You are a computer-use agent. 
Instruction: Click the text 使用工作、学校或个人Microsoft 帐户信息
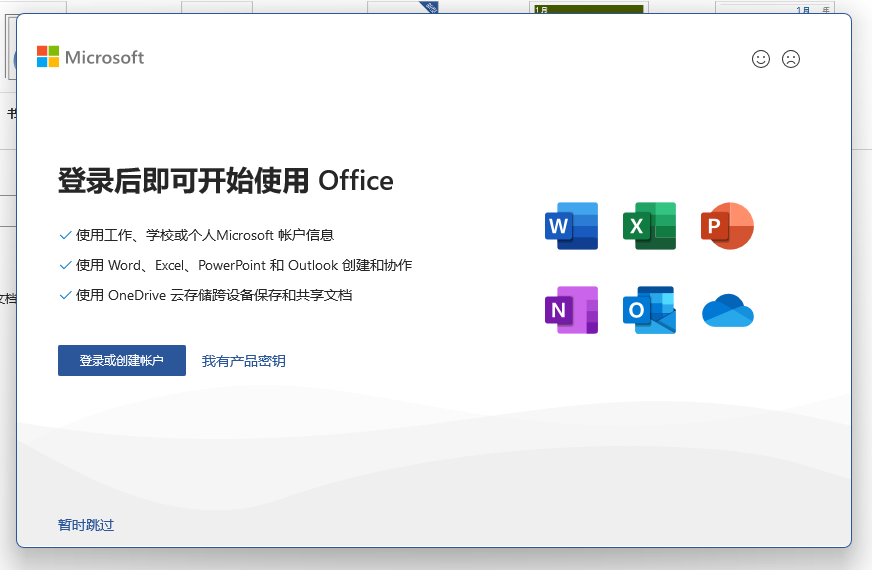pos(205,235)
